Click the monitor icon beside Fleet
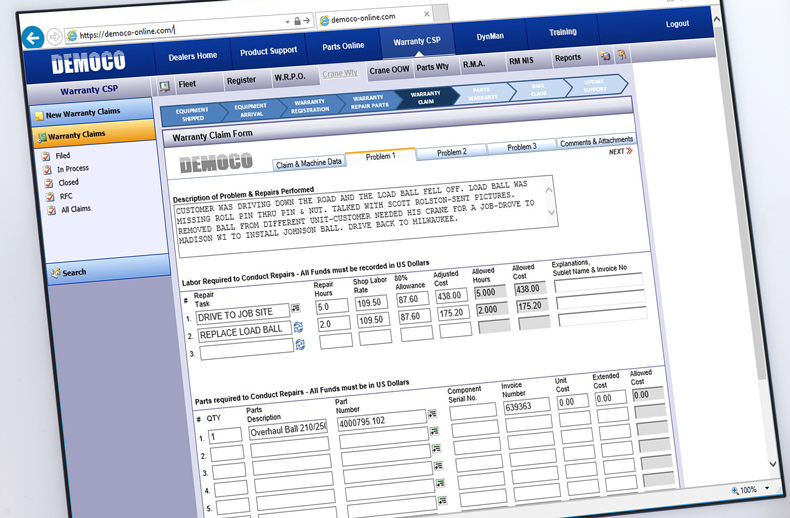 point(165,87)
